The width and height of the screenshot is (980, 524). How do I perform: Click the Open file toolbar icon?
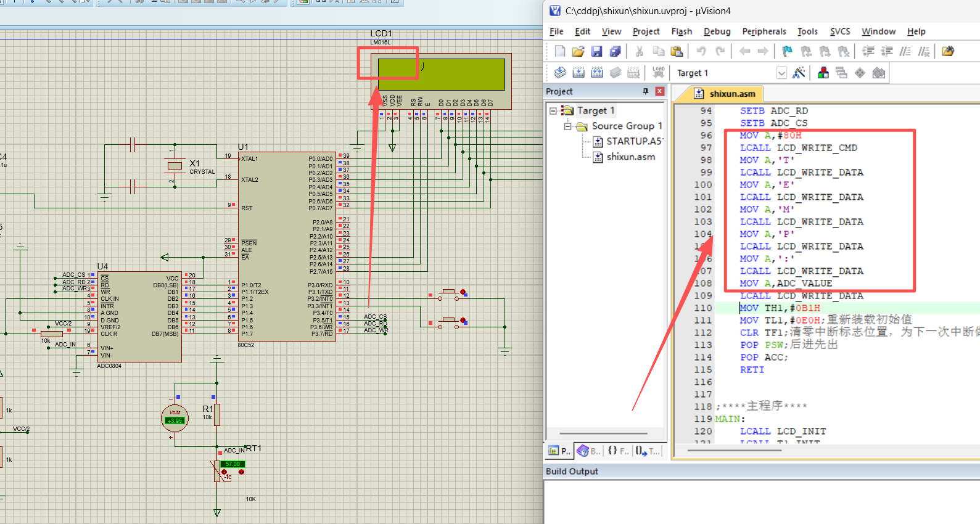[578, 52]
